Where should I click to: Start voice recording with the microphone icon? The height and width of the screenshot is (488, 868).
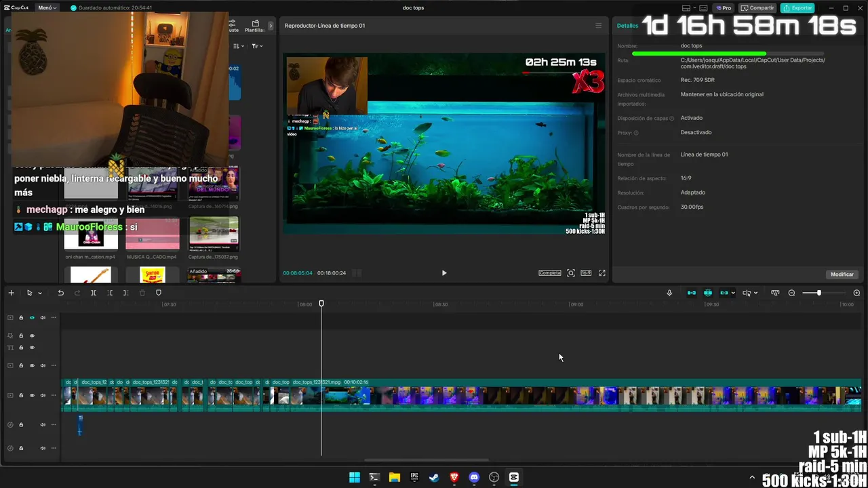(669, 293)
